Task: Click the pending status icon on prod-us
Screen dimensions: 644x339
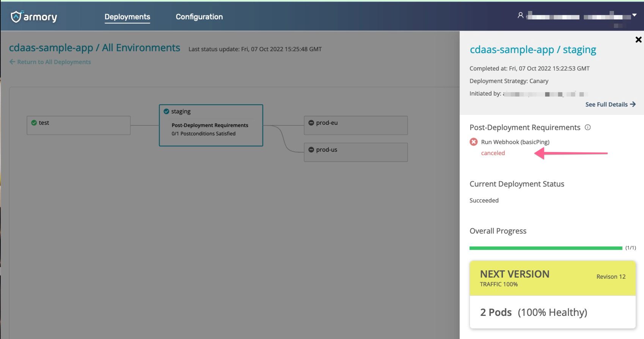Action: 311,150
